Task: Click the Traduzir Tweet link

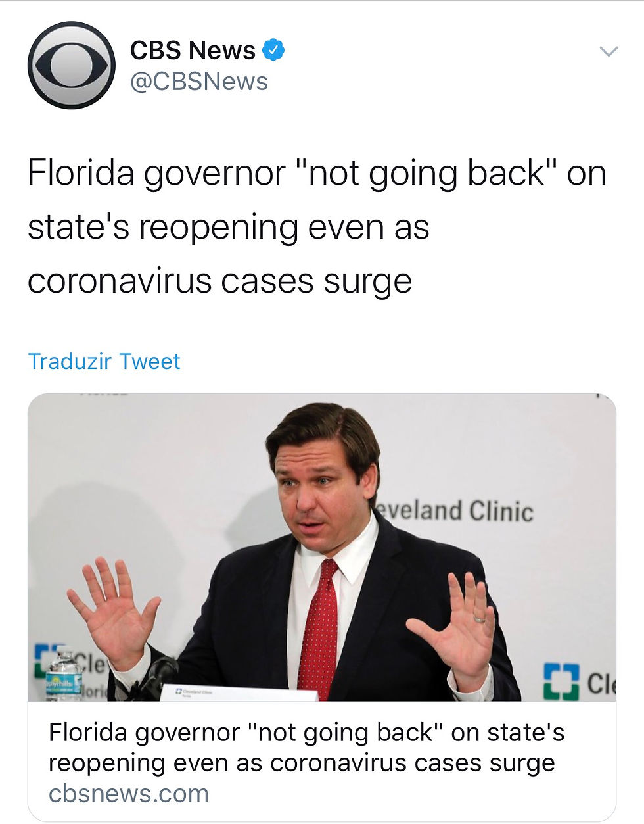Action: tap(104, 361)
